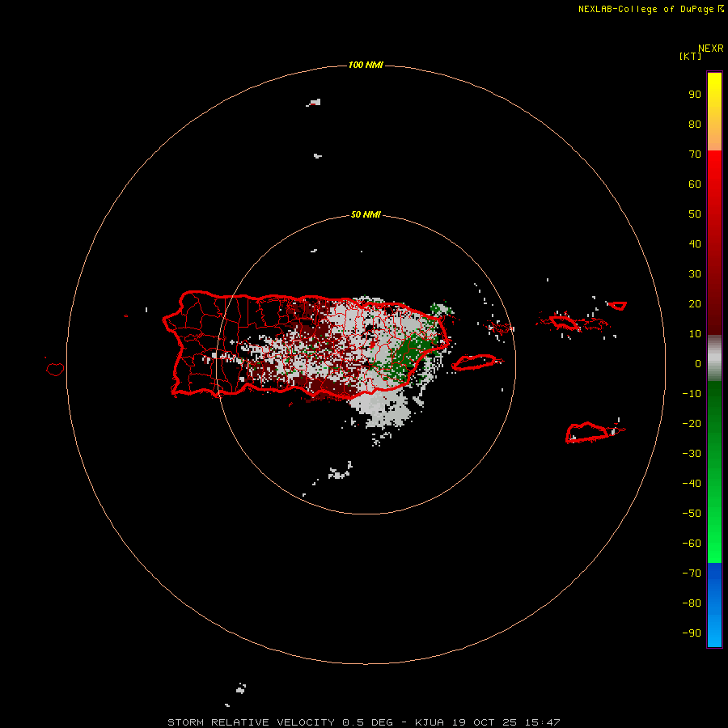
Task: Select the -80 value on the velocity scale
Action: (x=692, y=603)
